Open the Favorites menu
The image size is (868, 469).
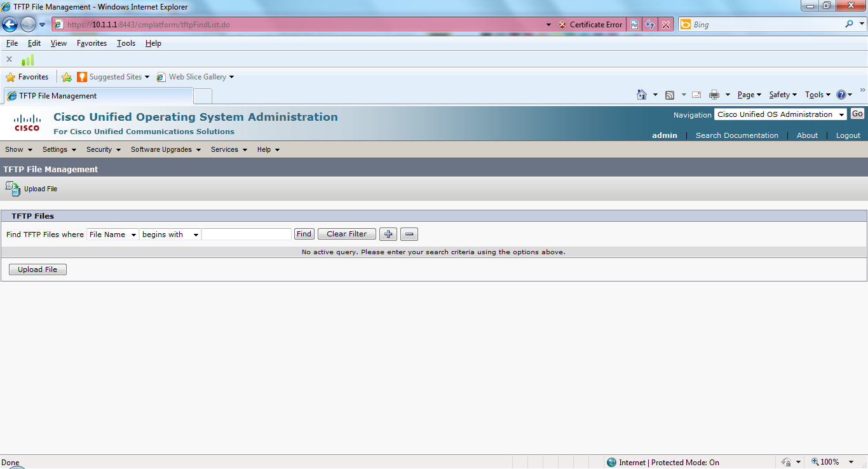92,43
